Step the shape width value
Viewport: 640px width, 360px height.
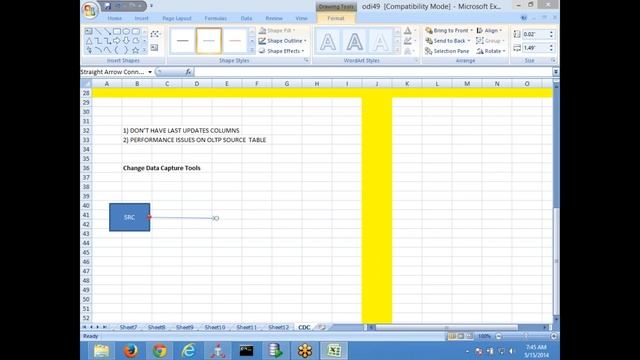point(551,48)
